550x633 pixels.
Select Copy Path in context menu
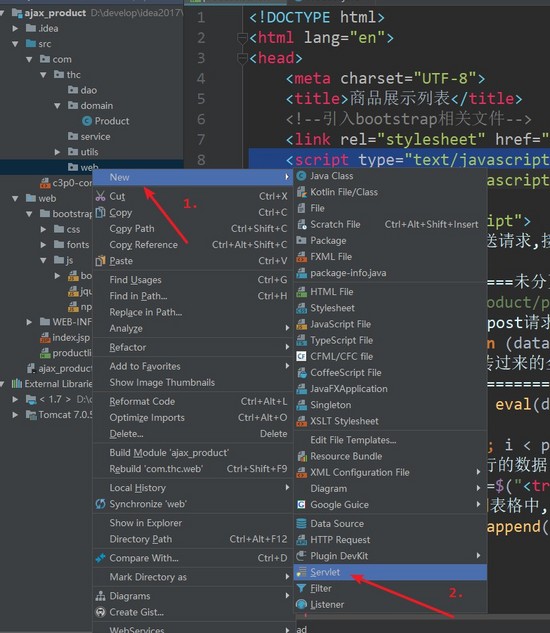tap(193, 228)
